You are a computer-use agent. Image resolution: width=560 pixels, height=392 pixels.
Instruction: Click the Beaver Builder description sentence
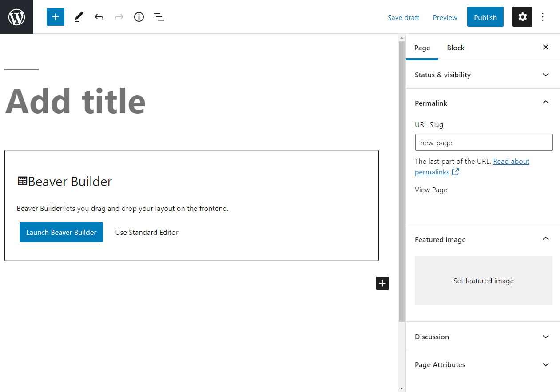(123, 208)
